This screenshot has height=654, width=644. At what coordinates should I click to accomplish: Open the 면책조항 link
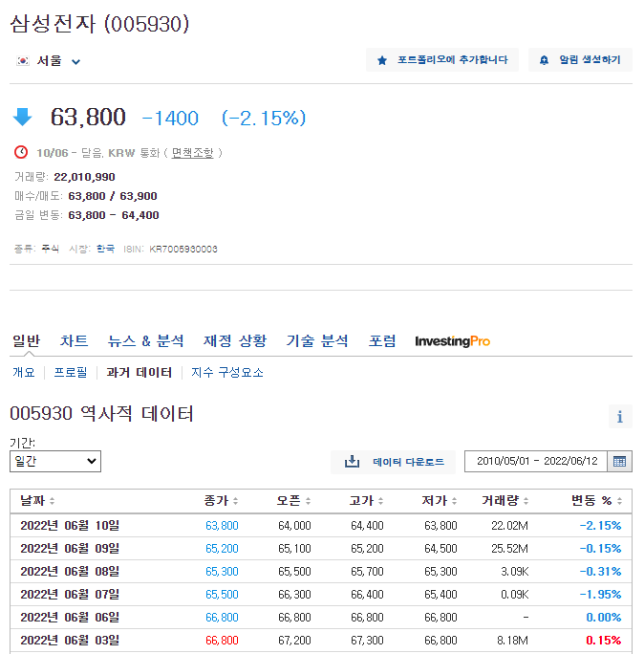(193, 153)
